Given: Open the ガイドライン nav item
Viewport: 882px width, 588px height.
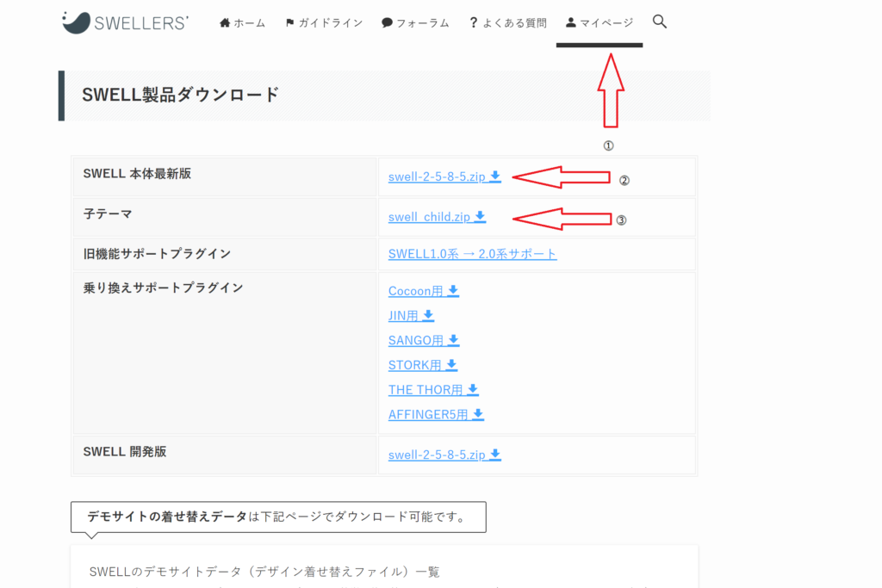Looking at the screenshot, I should click(x=324, y=23).
